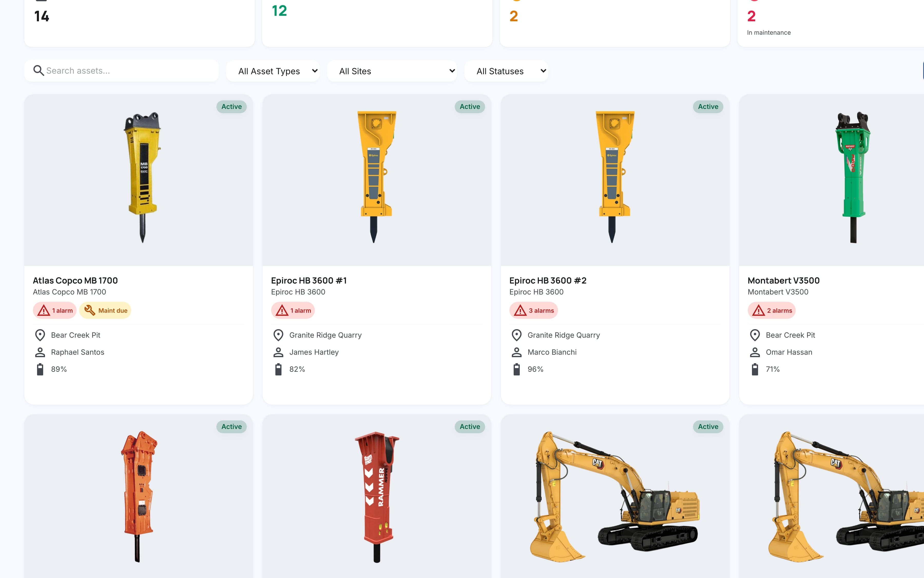The height and width of the screenshot is (578, 924).
Task: Click Active status badge on Atlas Copco card
Action: pos(231,107)
